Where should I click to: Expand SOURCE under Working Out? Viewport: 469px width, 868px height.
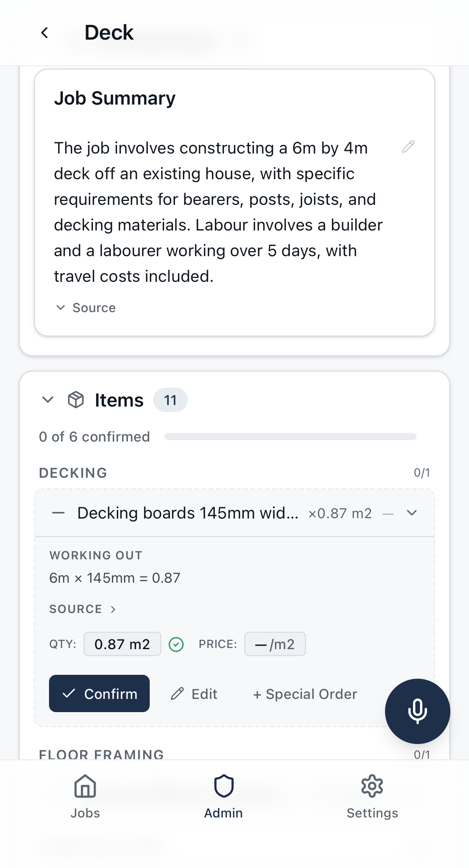click(82, 609)
